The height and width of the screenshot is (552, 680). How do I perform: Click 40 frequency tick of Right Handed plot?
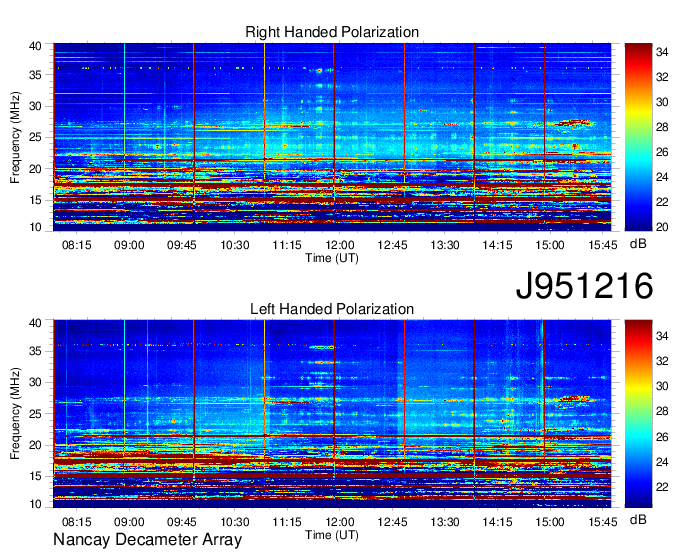pos(35,46)
